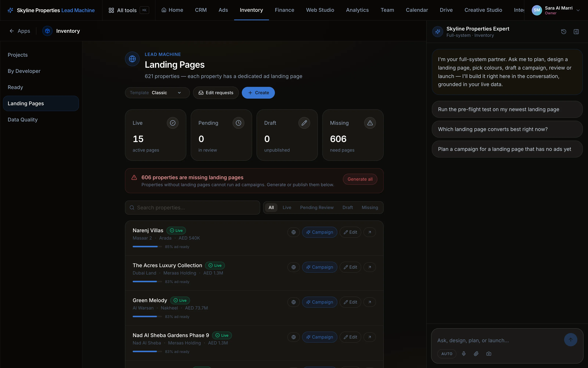
Task: Open globe icon for Narenj Villas
Action: (x=293, y=232)
